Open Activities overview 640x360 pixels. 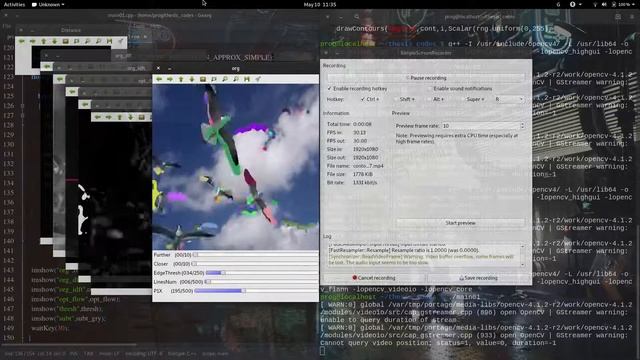coord(14,4)
